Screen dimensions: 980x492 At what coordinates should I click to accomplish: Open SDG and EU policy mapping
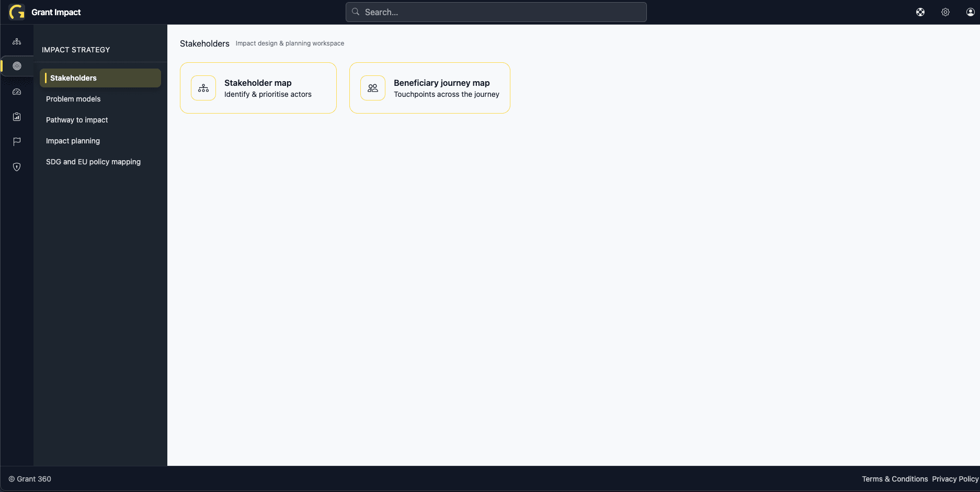click(93, 162)
